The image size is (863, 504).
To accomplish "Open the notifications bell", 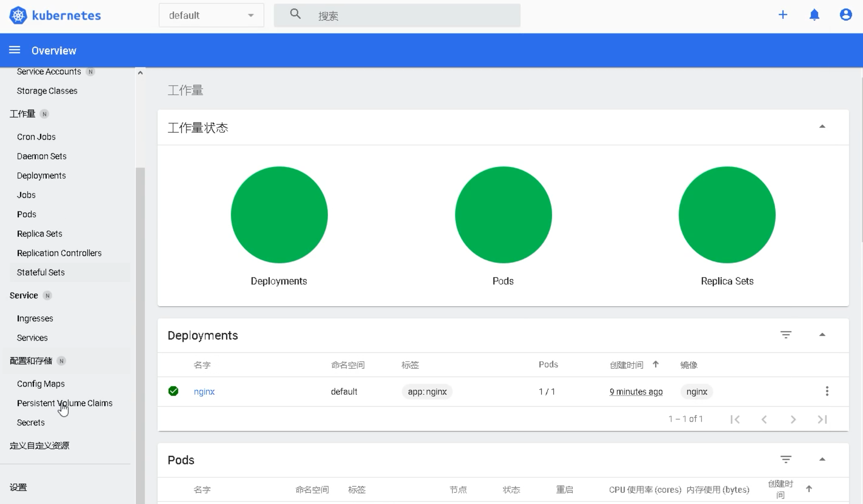I will pyautogui.click(x=814, y=15).
